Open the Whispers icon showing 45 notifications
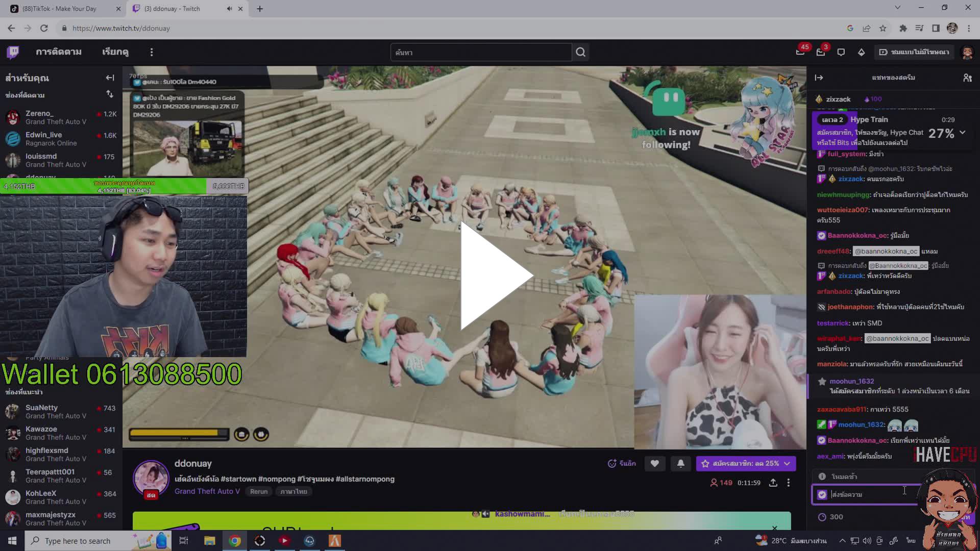The width and height of the screenshot is (980, 551). [800, 52]
